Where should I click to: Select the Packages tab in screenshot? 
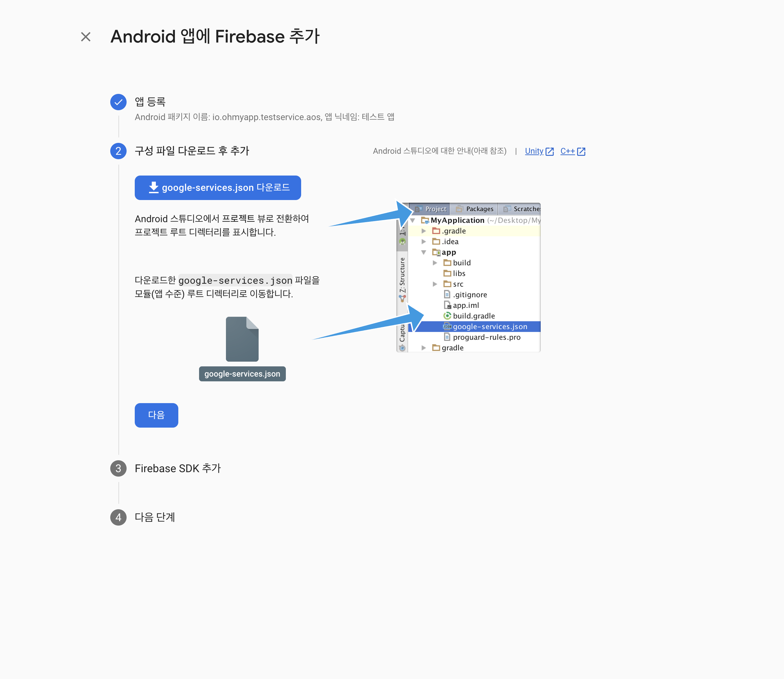click(x=474, y=209)
